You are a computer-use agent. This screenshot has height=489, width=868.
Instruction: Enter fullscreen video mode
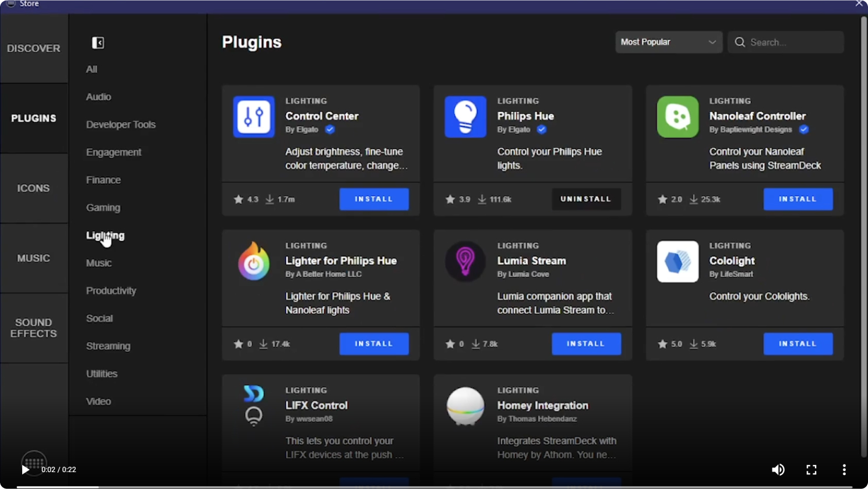811,470
